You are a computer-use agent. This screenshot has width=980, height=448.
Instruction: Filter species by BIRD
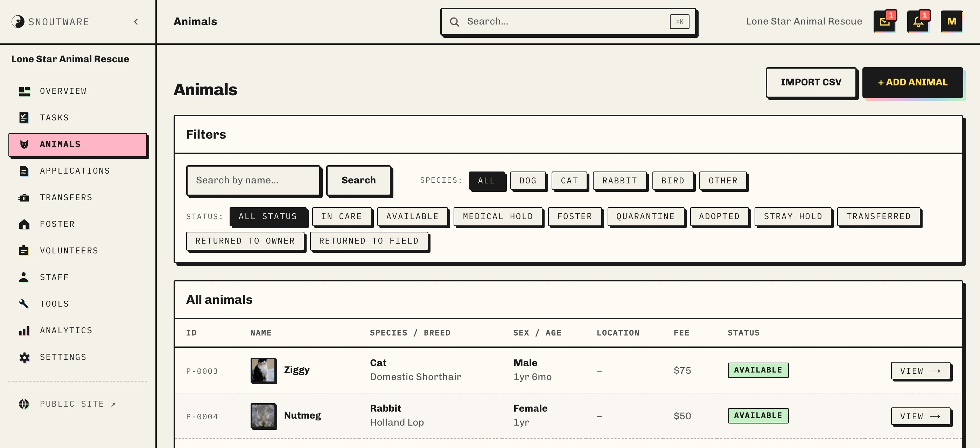673,181
